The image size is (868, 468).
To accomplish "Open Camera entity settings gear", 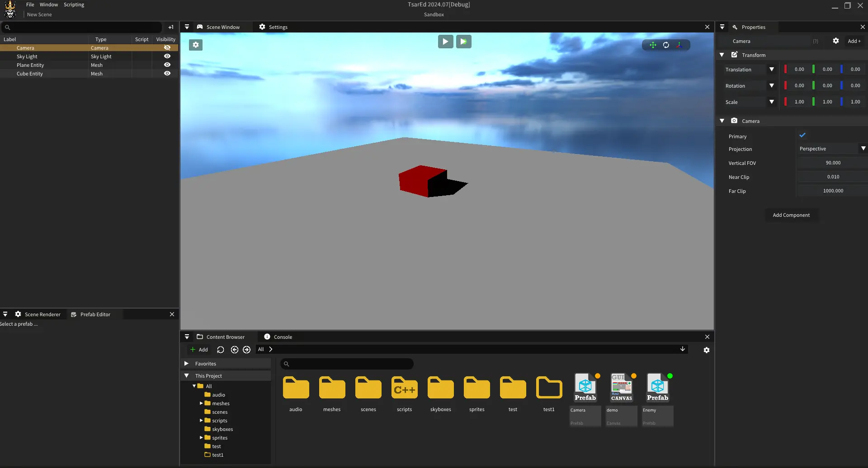I will [x=836, y=41].
